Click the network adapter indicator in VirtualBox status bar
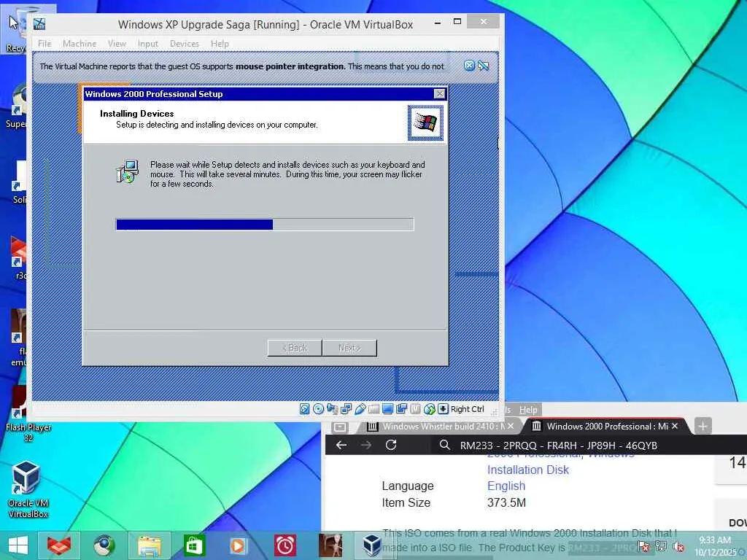This screenshot has width=747, height=560. point(347,409)
